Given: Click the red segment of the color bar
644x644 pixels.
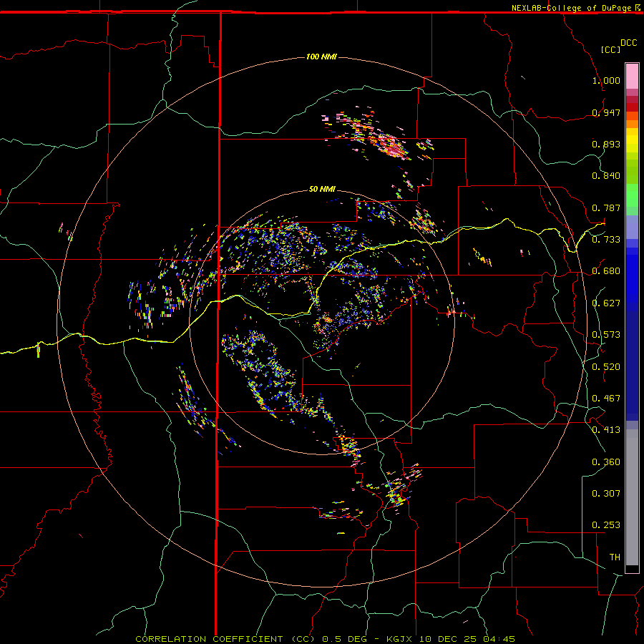Looking at the screenshot, I should pyautogui.click(x=632, y=107).
